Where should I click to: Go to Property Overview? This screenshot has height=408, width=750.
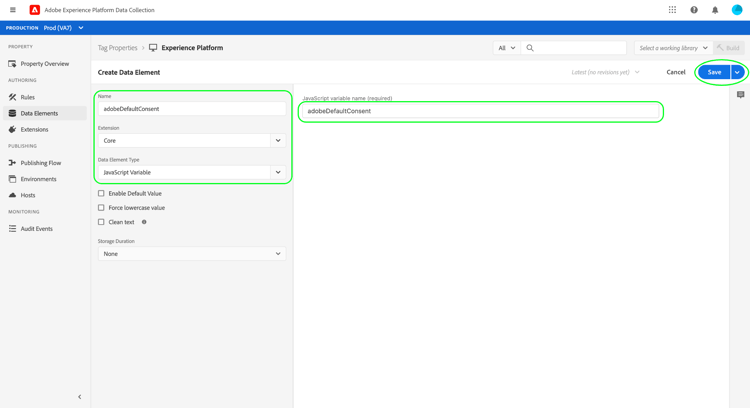pyautogui.click(x=44, y=64)
